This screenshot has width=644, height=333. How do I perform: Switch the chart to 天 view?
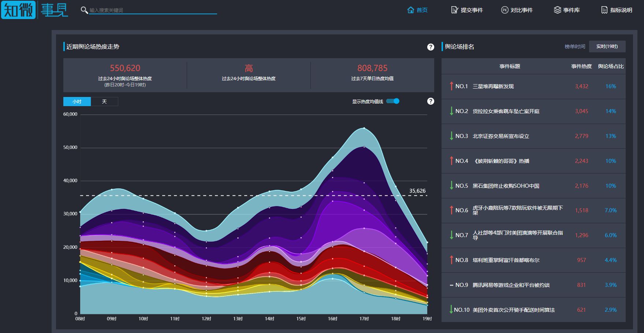click(x=104, y=101)
